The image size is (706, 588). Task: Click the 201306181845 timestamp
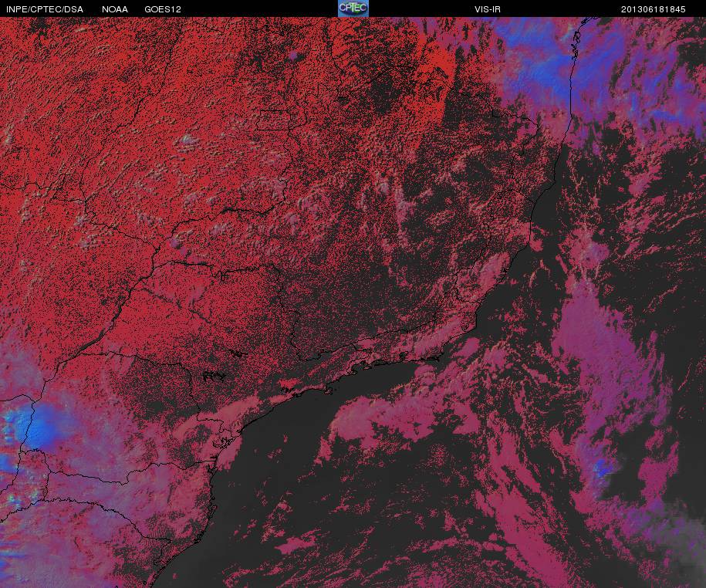click(653, 9)
